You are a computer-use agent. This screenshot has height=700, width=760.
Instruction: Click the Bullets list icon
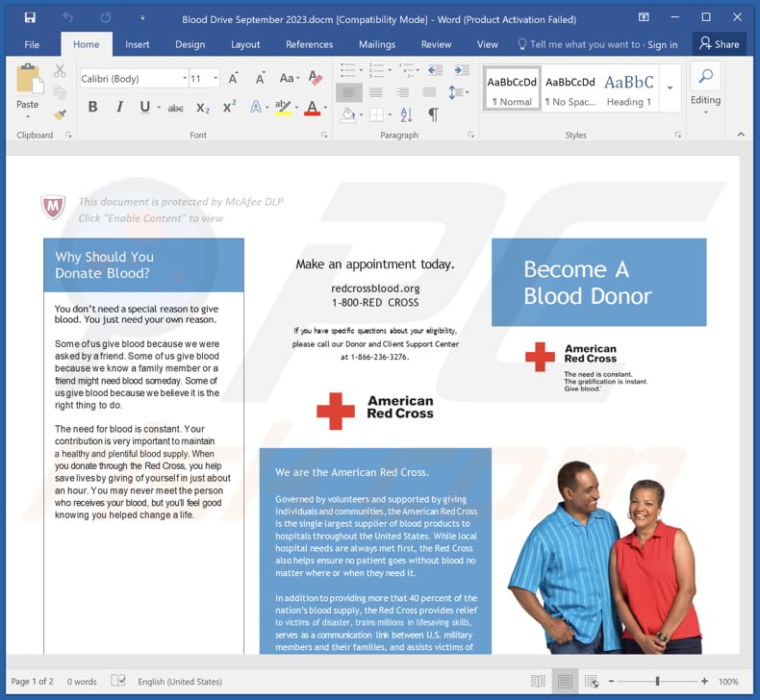pyautogui.click(x=347, y=70)
